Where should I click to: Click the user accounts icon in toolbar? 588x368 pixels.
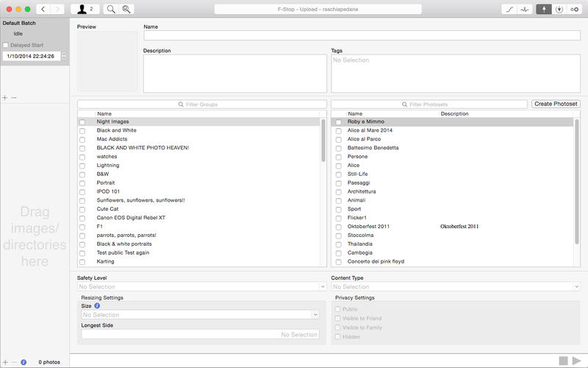click(x=86, y=9)
